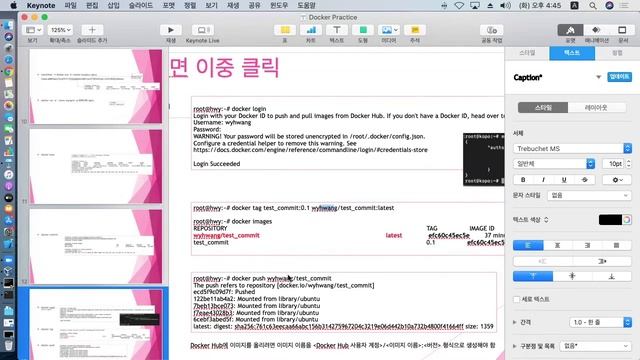The image size is (640, 360).
Task: Open the line spacing 1.0 dropdown
Action: [x=600, y=322]
